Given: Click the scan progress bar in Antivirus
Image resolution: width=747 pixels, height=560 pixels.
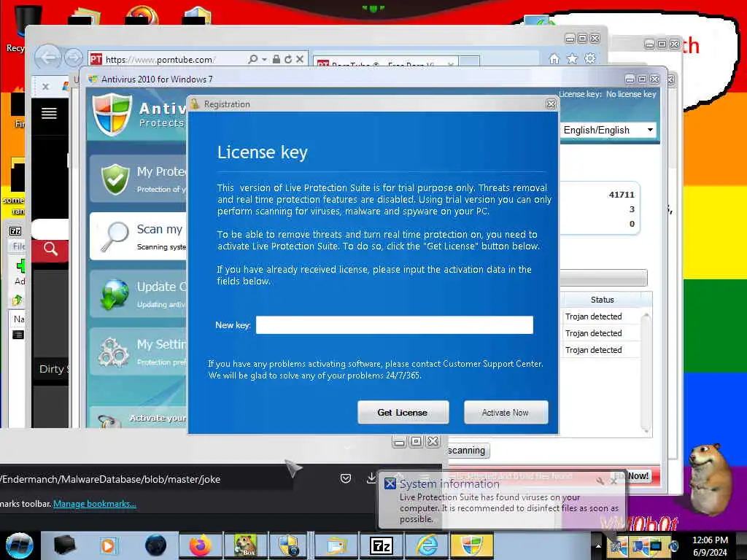Looking at the screenshot, I should click(x=603, y=277).
